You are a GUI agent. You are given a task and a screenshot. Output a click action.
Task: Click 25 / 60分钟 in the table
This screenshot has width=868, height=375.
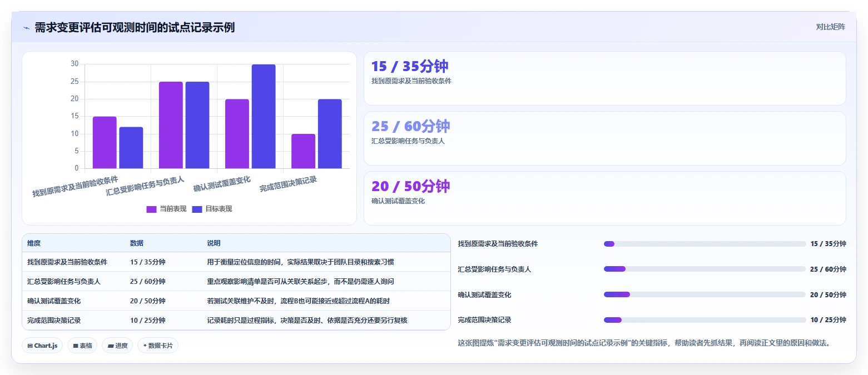click(148, 282)
